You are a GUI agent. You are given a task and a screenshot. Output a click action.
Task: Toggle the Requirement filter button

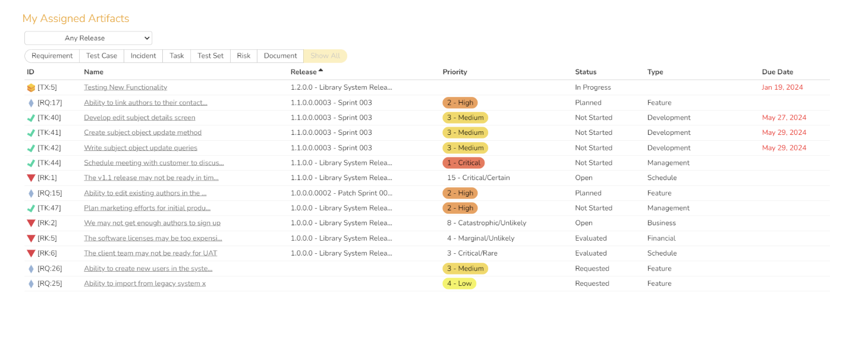(x=52, y=56)
